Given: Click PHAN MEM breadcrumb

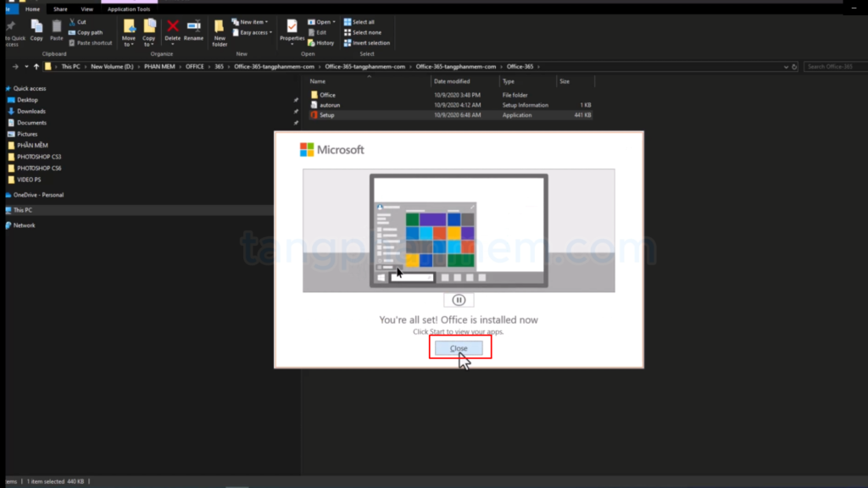Looking at the screenshot, I should pos(159,66).
